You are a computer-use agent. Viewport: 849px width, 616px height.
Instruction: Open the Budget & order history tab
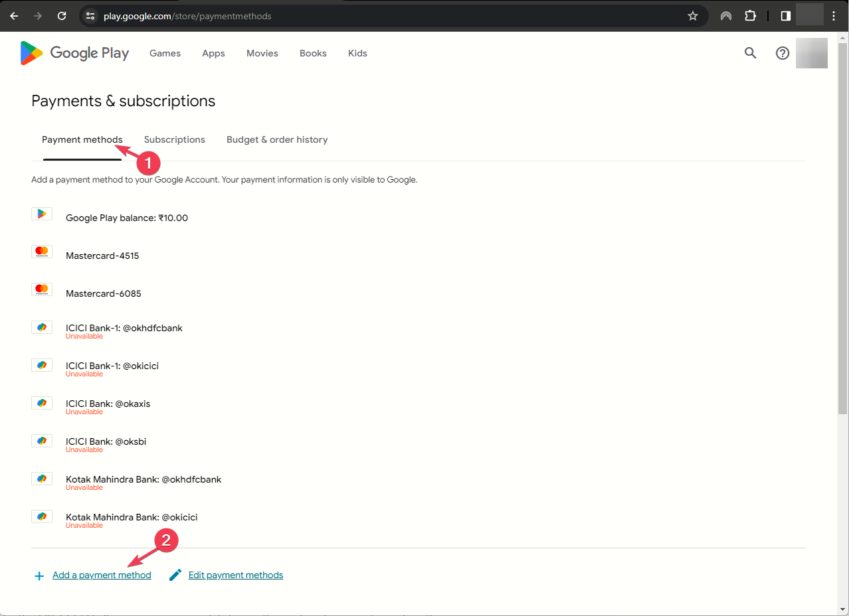tap(277, 139)
